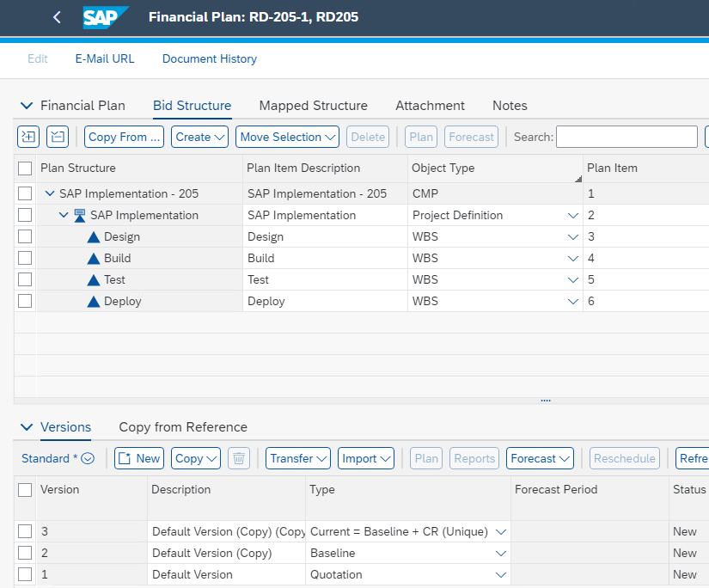Click the project definition icon beside SAP Implementation

(x=80, y=215)
